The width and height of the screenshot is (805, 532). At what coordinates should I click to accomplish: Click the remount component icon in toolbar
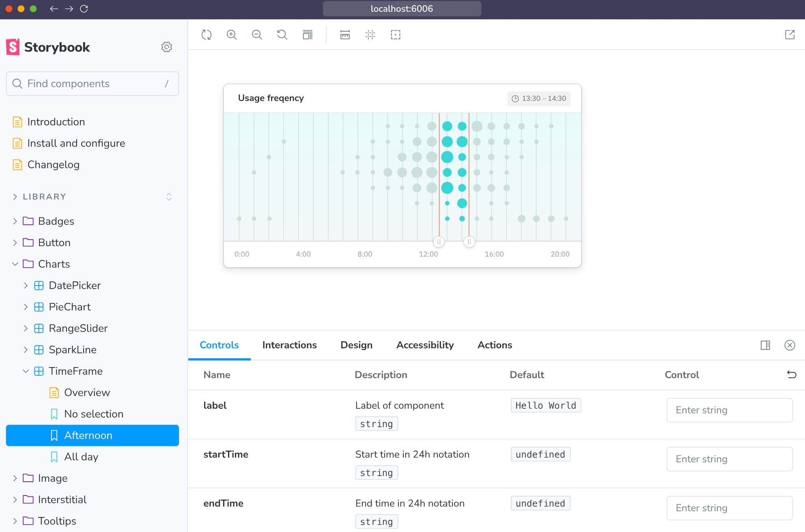[x=207, y=35]
